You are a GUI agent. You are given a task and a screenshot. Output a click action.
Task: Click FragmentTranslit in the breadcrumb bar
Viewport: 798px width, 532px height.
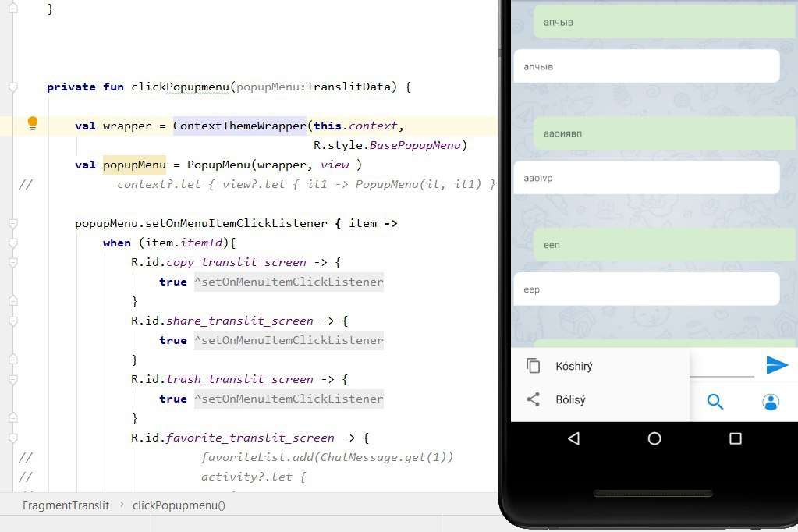pyautogui.click(x=66, y=505)
